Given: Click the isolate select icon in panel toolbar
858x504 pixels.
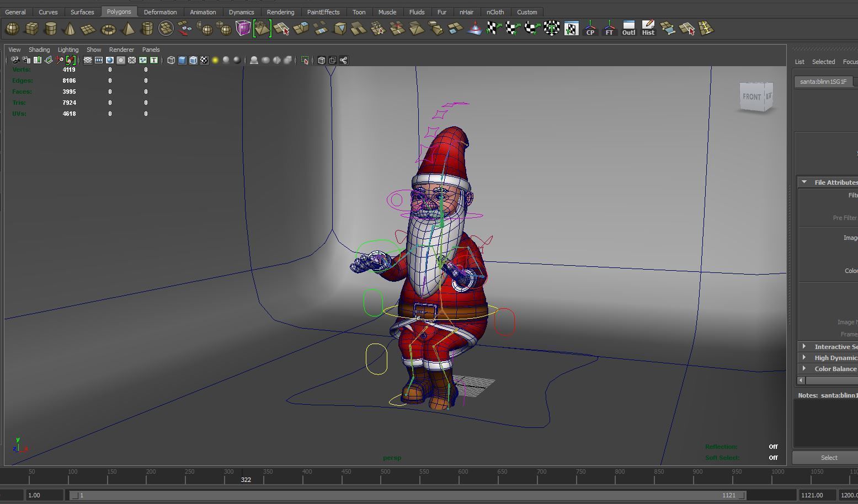Looking at the screenshot, I should click(305, 60).
